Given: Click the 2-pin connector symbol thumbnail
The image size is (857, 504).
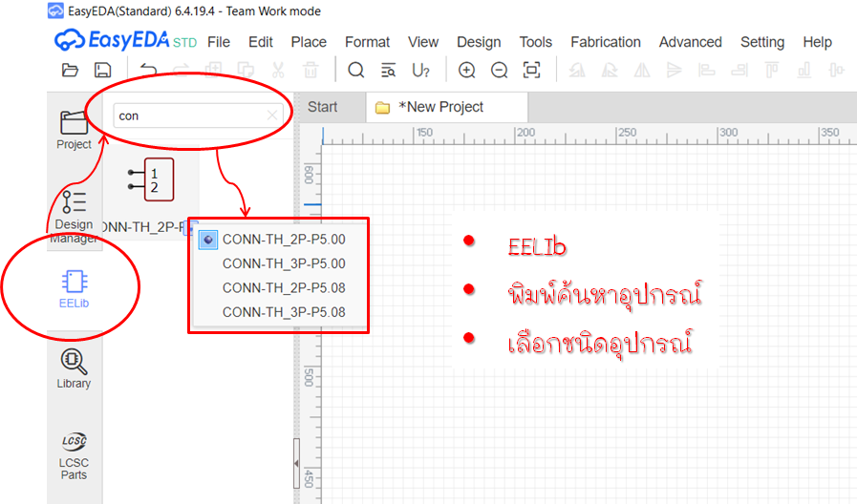Looking at the screenshot, I should click(151, 179).
